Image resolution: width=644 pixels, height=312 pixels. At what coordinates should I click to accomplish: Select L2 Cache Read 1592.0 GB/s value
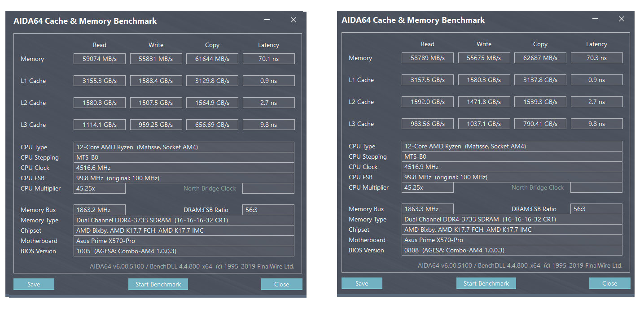(428, 102)
